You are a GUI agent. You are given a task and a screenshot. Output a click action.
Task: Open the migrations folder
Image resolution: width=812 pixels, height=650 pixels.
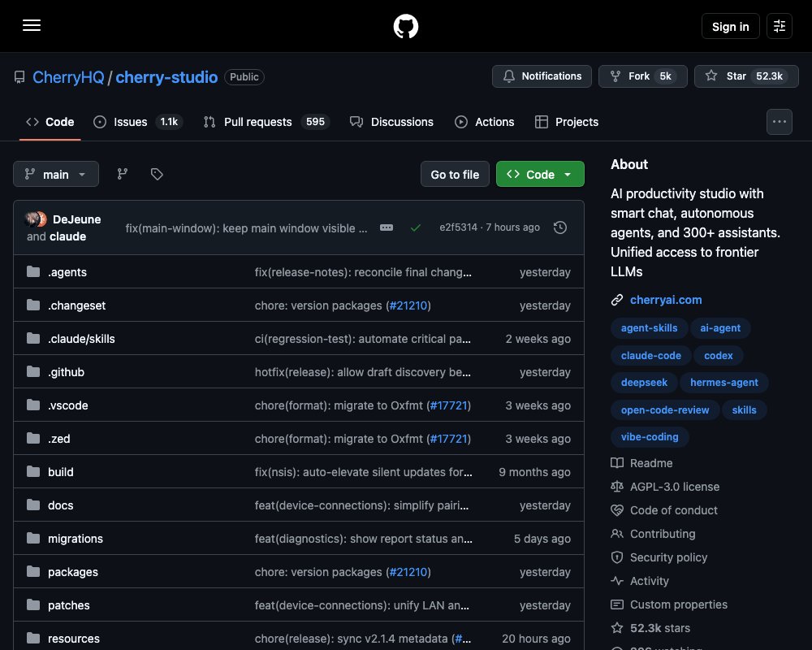tap(75, 539)
